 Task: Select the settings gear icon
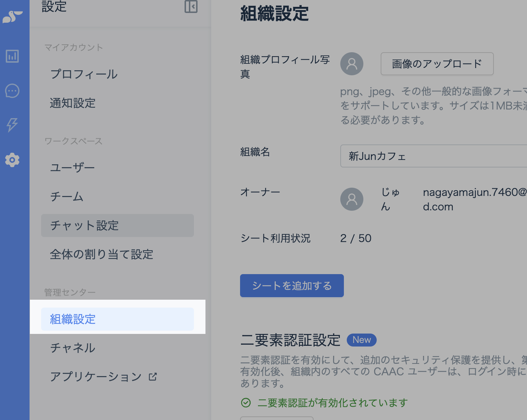12,160
